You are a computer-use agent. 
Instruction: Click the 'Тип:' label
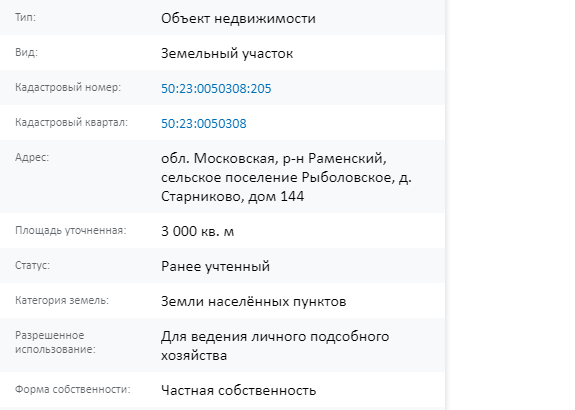(x=25, y=17)
